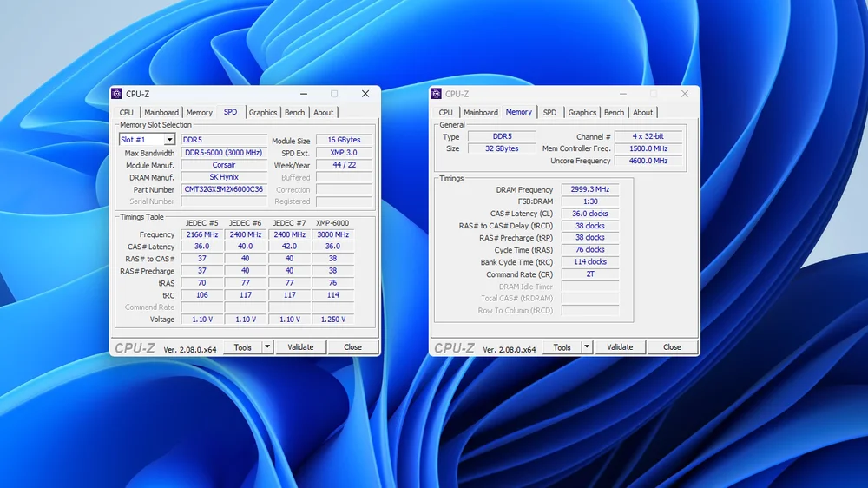Close the right CPU-Z window with X
This screenshot has height=488, width=868.
685,94
